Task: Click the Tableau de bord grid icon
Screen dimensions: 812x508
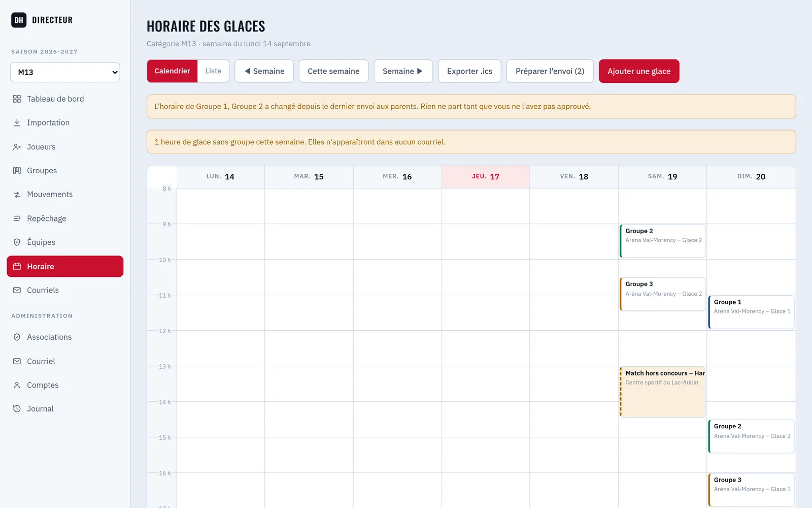Action: click(x=17, y=99)
